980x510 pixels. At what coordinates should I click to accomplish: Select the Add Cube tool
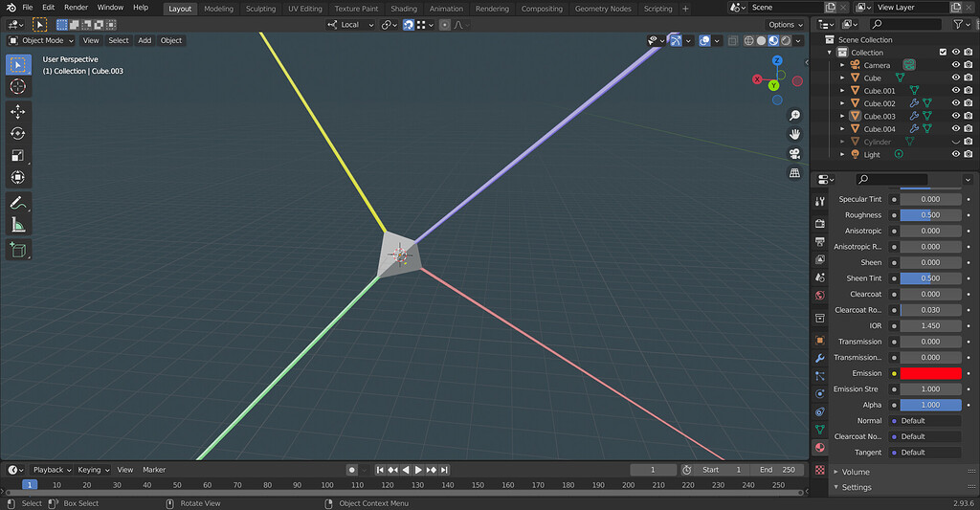click(18, 250)
